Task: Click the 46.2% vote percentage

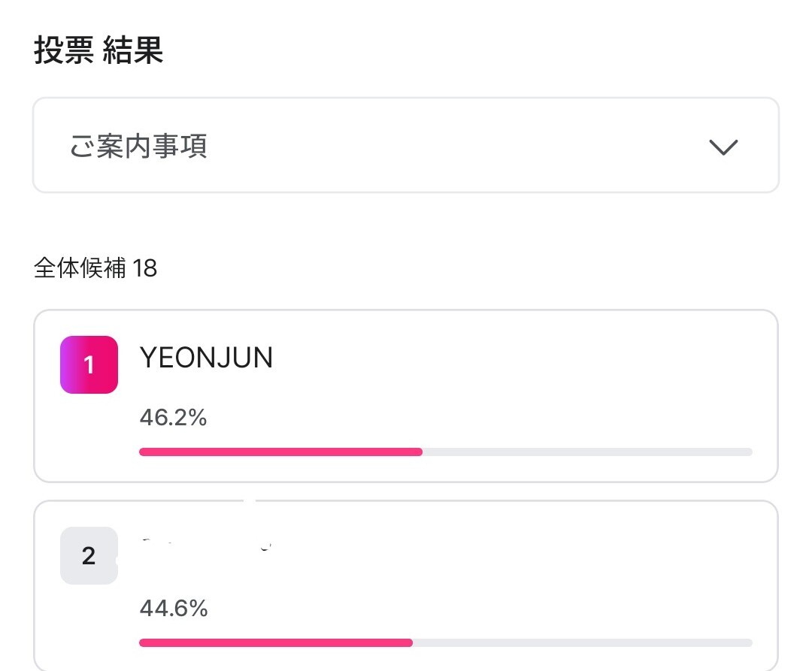Action: pos(173,418)
